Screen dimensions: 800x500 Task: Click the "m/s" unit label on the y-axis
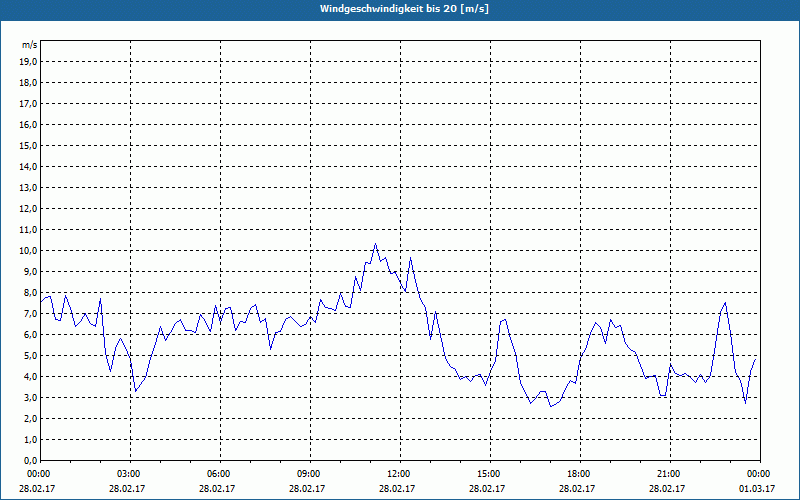(30, 45)
